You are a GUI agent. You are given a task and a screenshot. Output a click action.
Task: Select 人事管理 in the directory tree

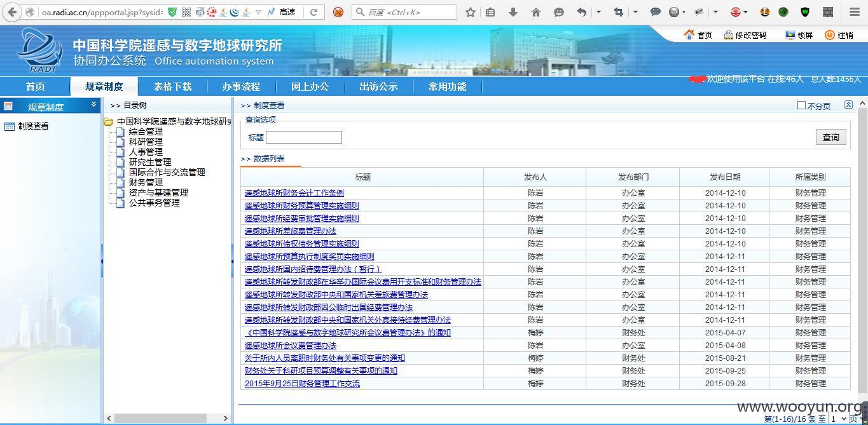point(146,152)
